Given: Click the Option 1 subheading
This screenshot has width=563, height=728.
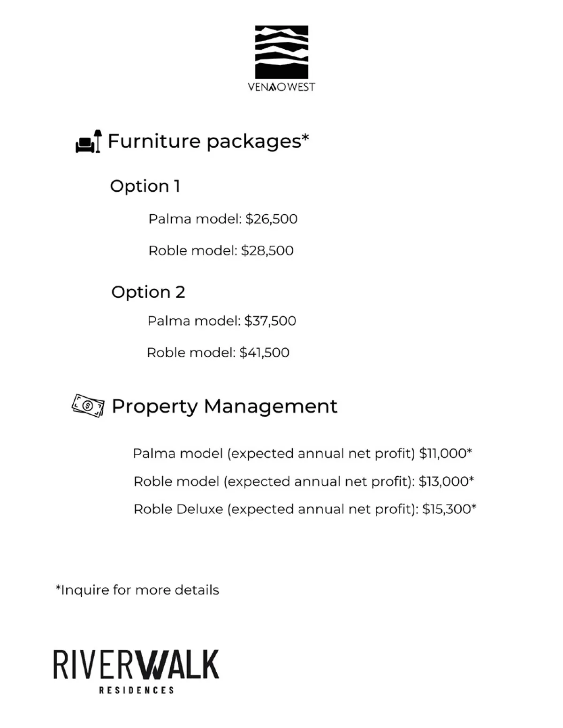Looking at the screenshot, I should (x=145, y=186).
